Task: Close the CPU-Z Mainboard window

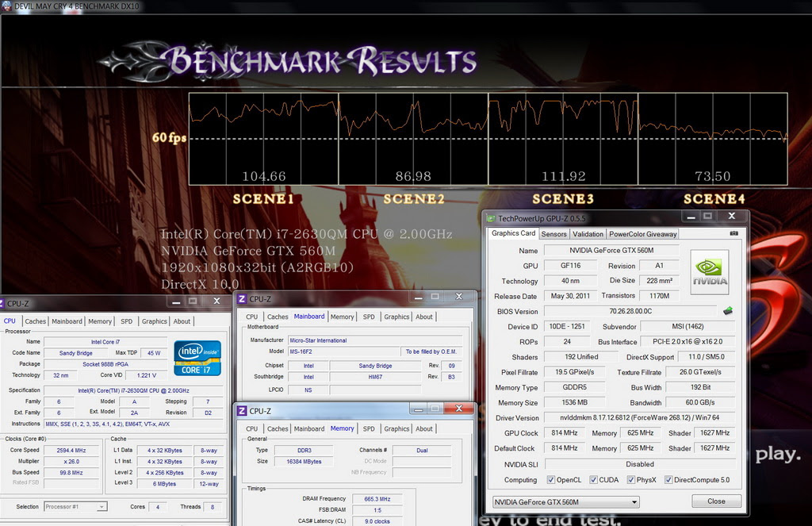Action: tap(459, 297)
